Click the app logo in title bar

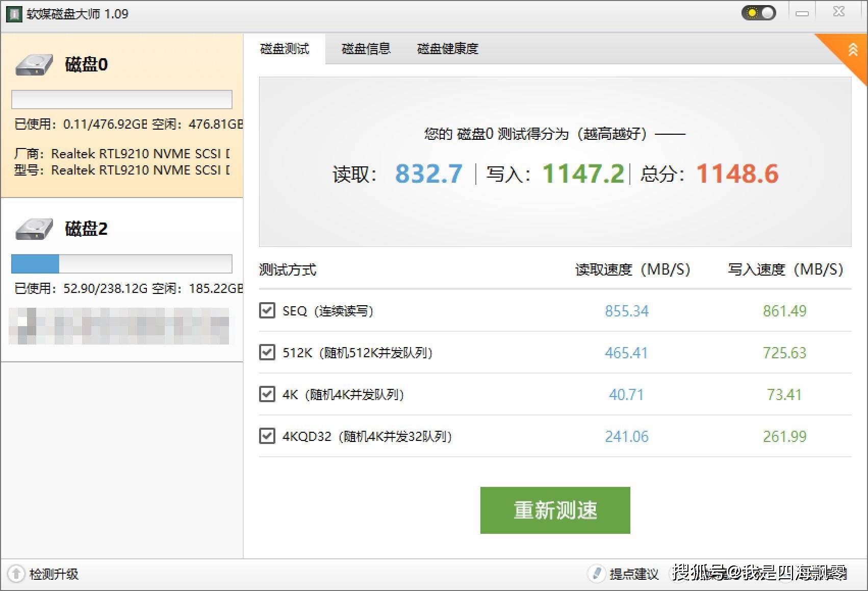pyautogui.click(x=14, y=14)
